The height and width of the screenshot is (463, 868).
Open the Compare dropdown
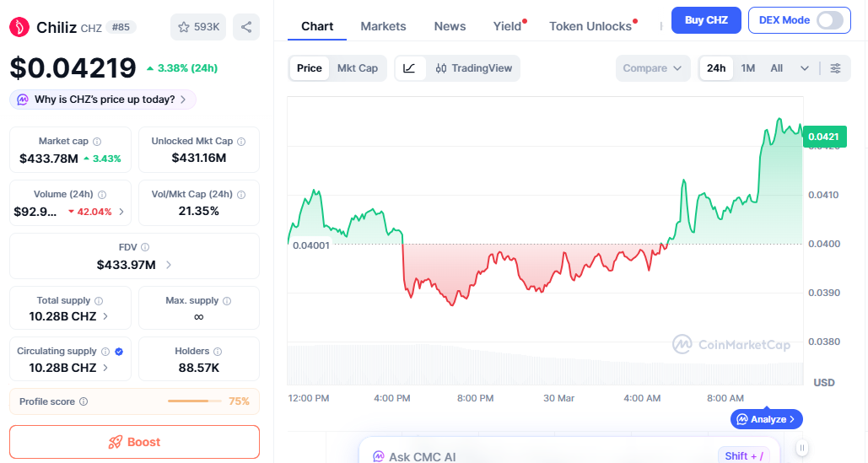pyautogui.click(x=652, y=68)
